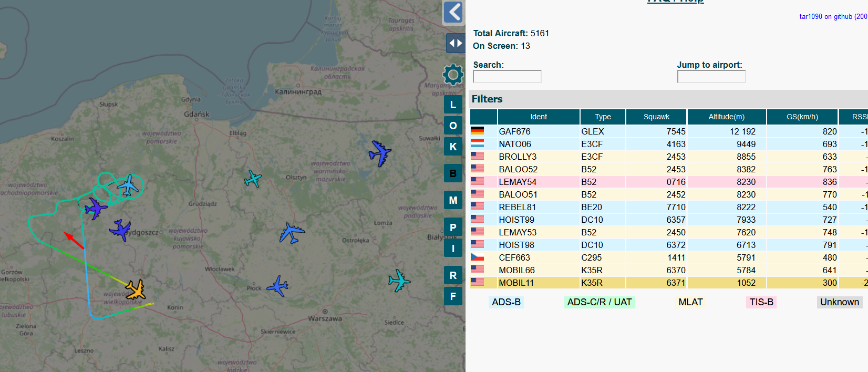
Task: Select the BALOO51 ident cell
Action: [538, 194]
